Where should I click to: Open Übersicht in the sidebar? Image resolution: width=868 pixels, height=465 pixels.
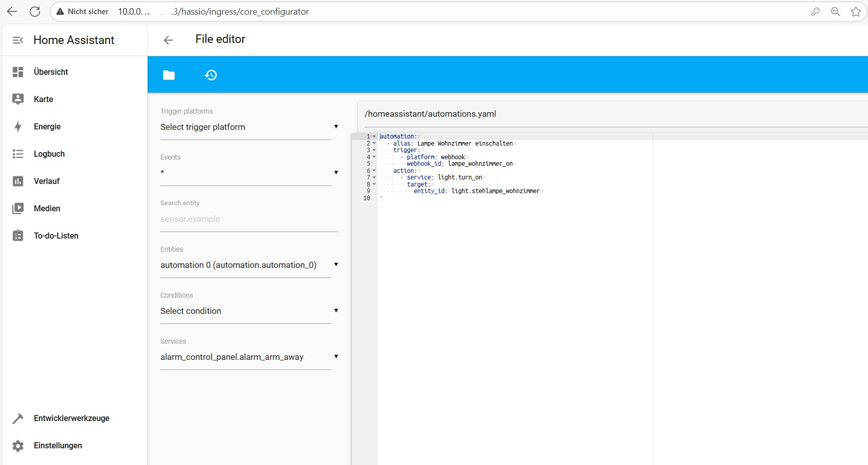click(51, 72)
